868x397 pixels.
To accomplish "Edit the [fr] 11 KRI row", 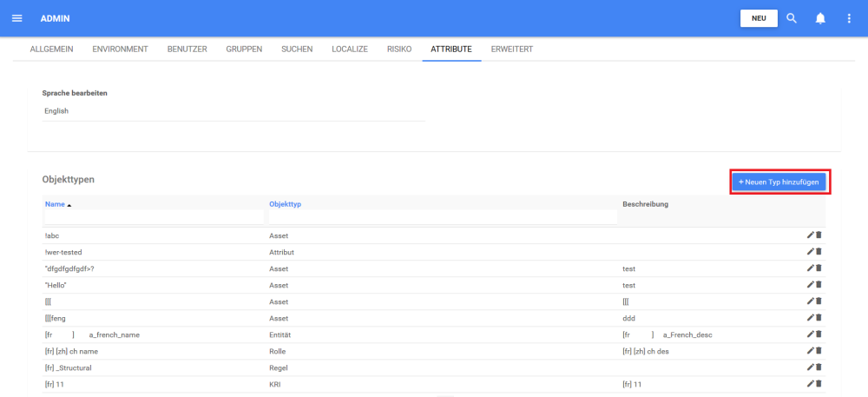I will pos(811,384).
